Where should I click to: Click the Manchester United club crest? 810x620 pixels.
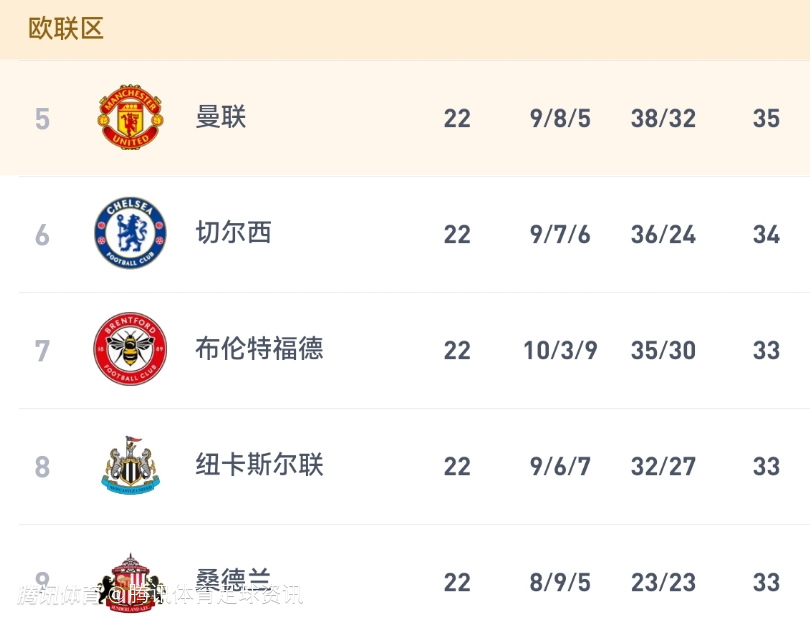pos(131,118)
